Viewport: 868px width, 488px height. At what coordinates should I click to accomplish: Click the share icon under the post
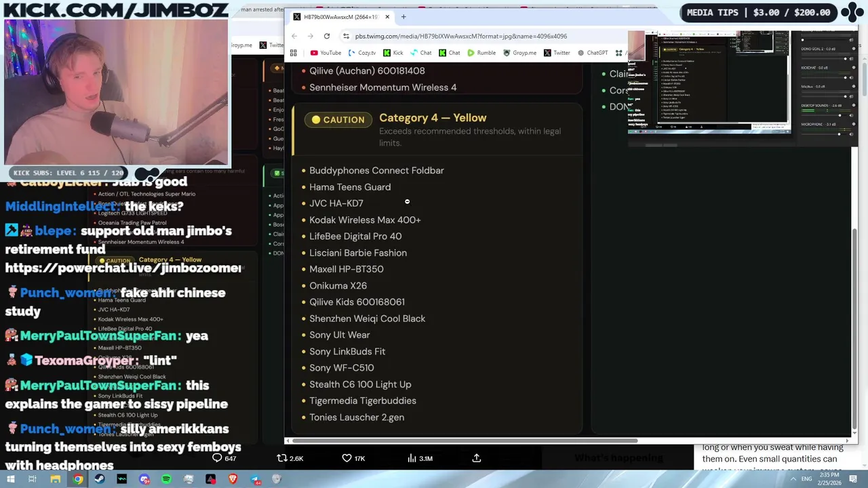(x=477, y=458)
